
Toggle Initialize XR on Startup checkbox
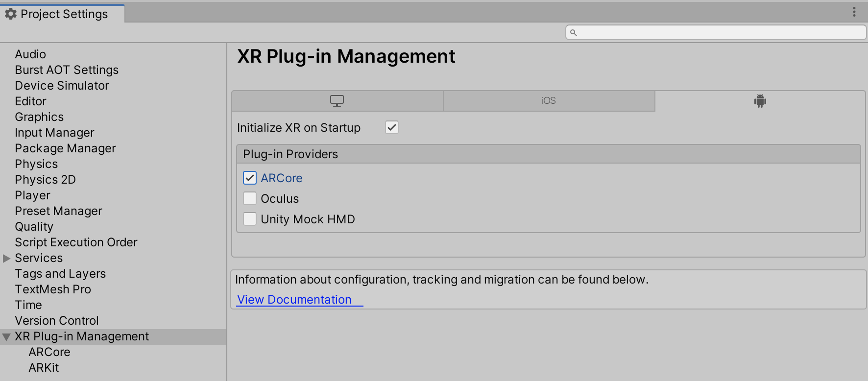tap(392, 127)
